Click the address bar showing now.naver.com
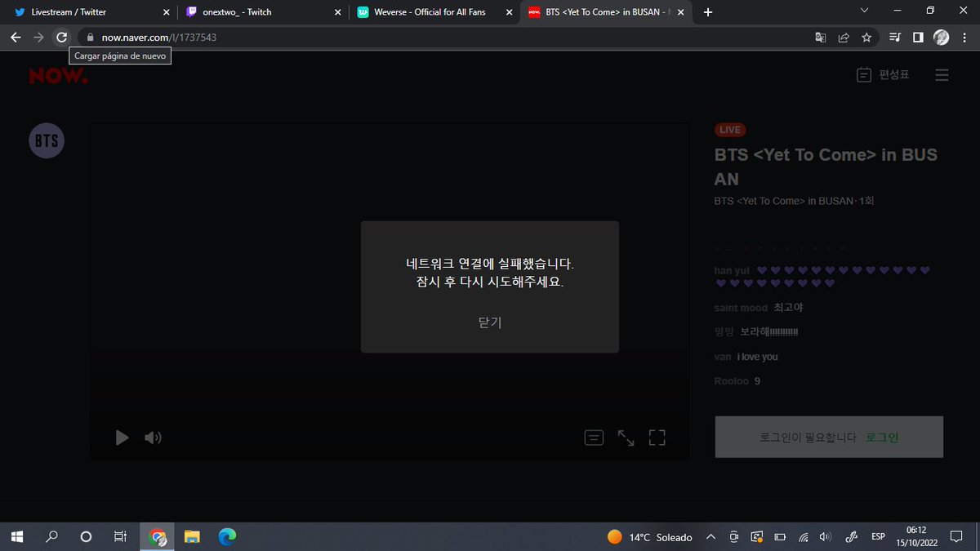The height and width of the screenshot is (551, 980). 441,38
